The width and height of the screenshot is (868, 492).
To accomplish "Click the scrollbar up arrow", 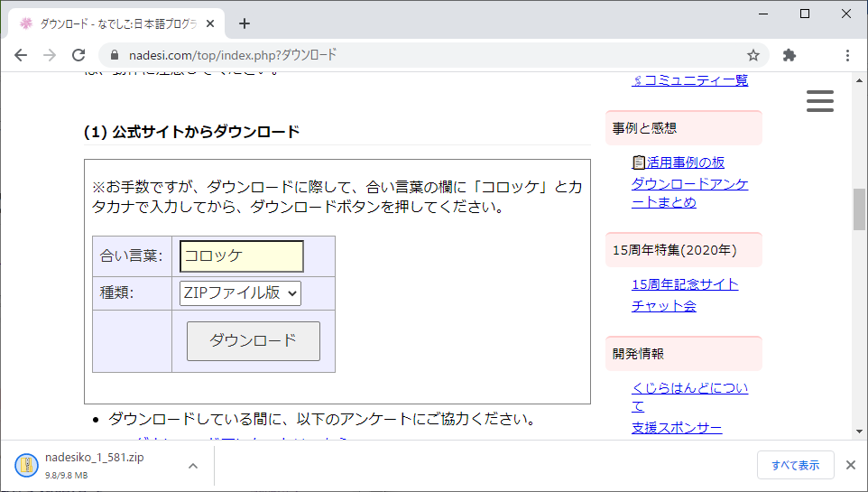I will [x=859, y=80].
